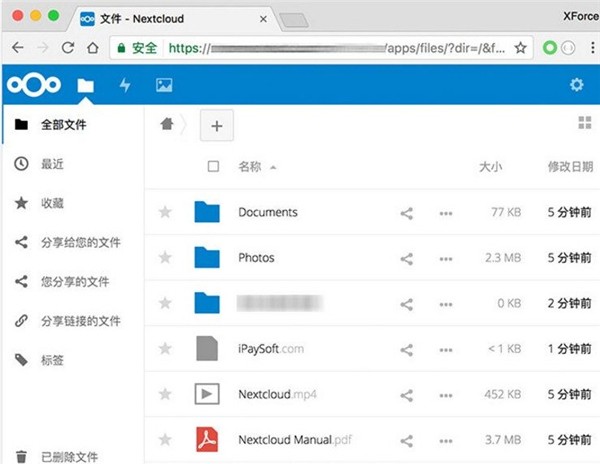Favorite the Nextcloud.mp4 star

165,394
